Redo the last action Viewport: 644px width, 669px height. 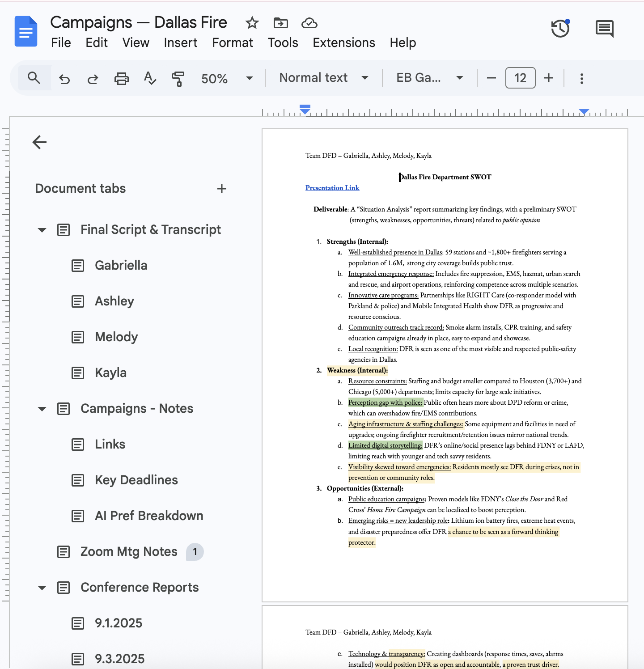(93, 79)
